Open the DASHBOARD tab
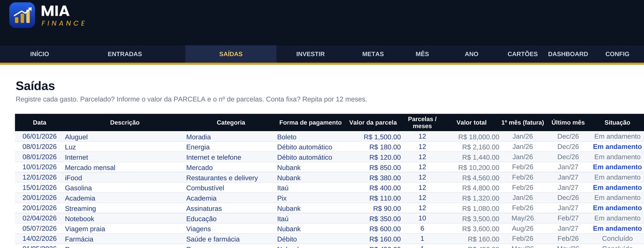644x248 pixels. [568, 54]
